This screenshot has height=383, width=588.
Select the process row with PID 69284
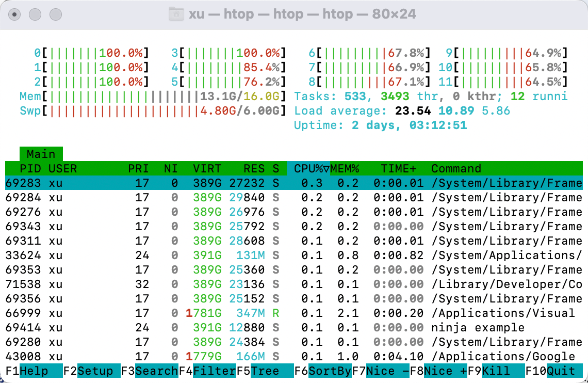click(294, 197)
